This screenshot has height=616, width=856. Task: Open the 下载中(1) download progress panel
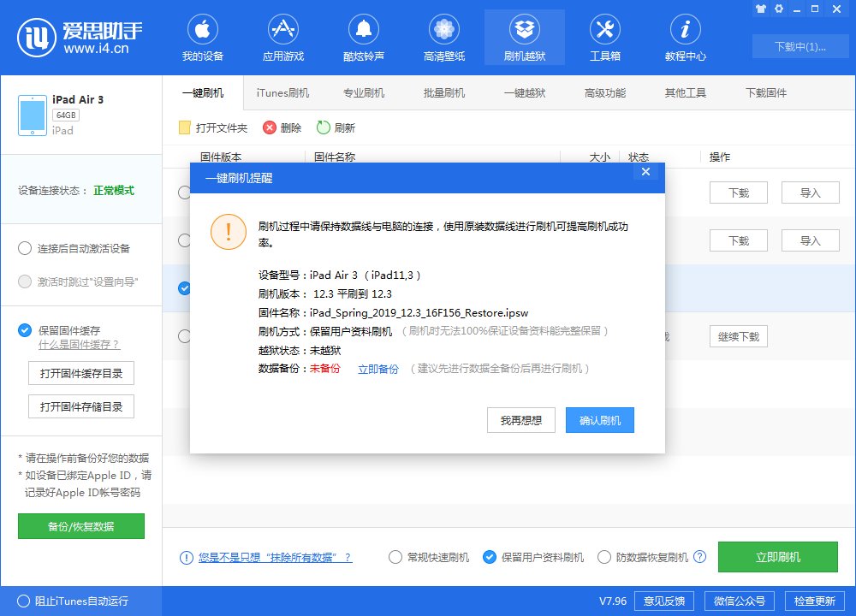[800, 46]
